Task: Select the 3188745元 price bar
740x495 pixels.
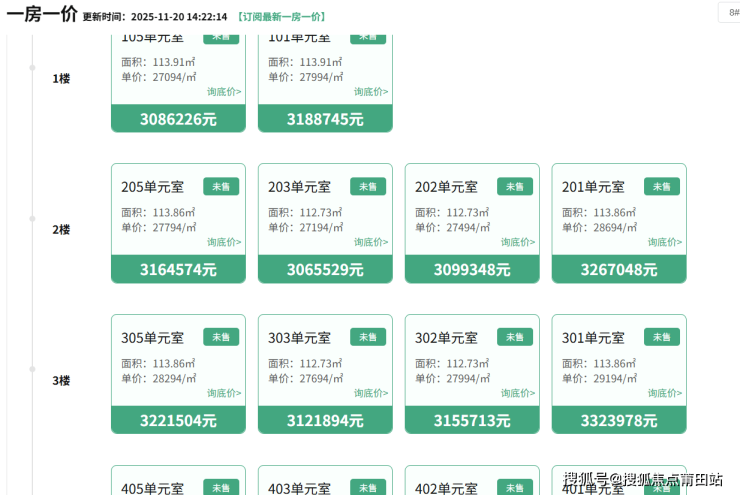Action: pos(325,119)
